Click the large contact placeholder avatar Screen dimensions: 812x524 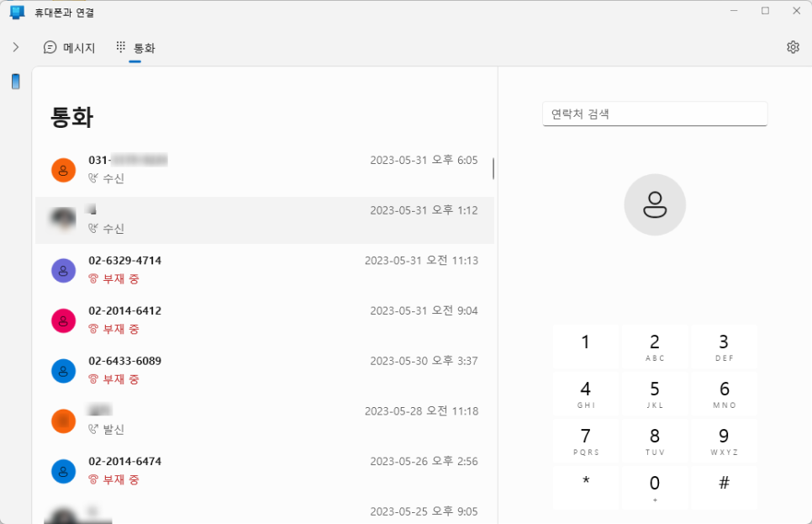click(655, 204)
